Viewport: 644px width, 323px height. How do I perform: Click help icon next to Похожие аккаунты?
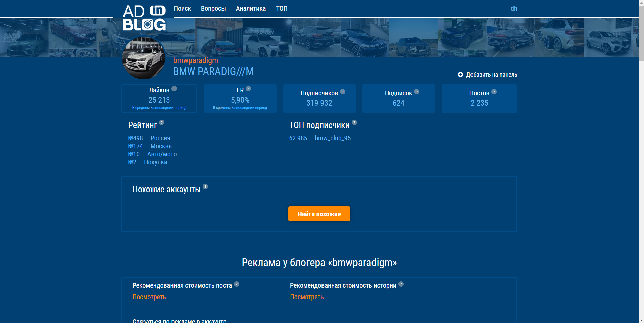tap(205, 187)
